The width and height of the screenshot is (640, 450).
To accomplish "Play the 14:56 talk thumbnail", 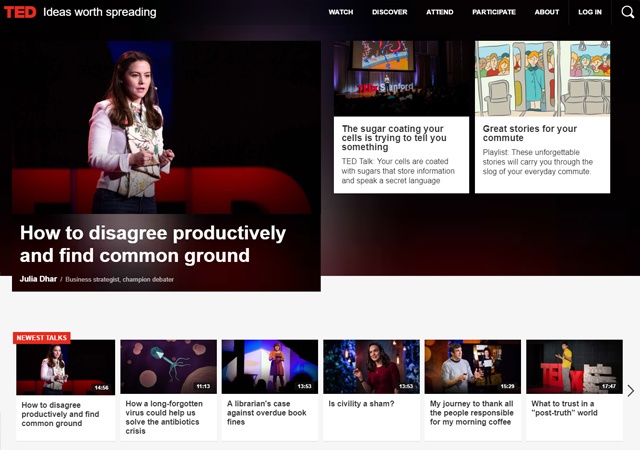I will [65, 367].
